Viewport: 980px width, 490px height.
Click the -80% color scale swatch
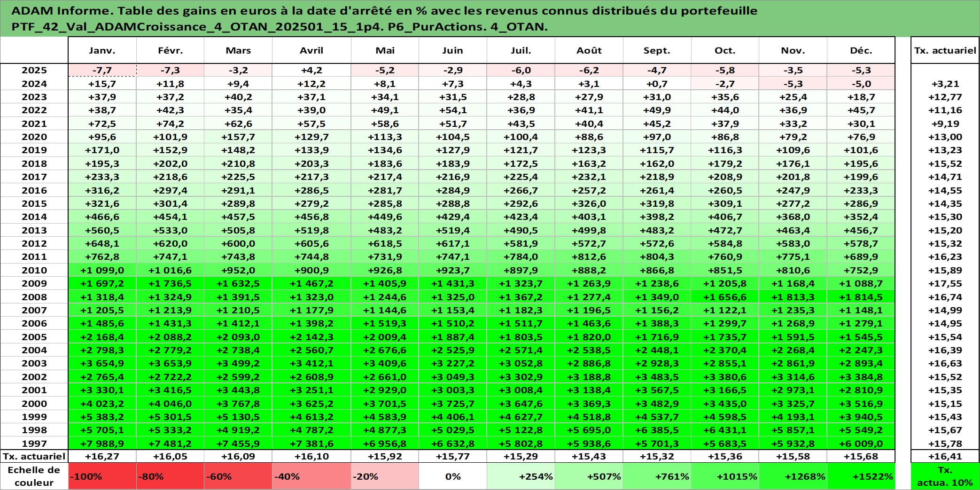(x=170, y=476)
